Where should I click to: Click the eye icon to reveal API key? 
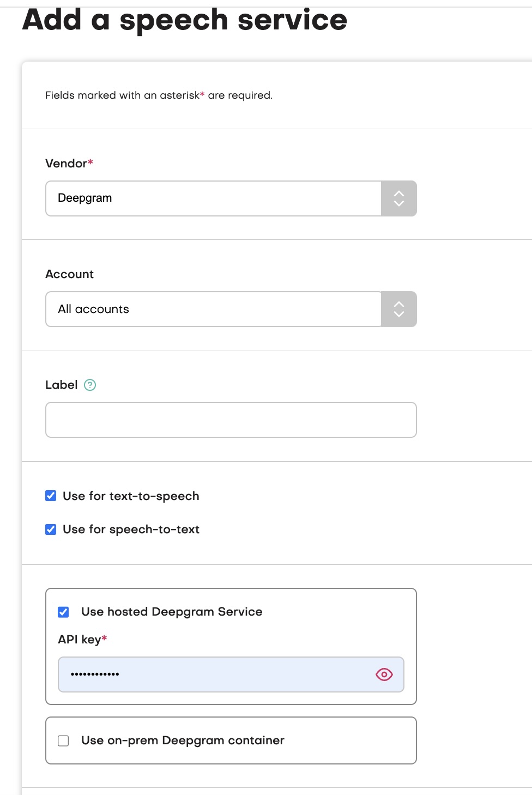(x=384, y=674)
